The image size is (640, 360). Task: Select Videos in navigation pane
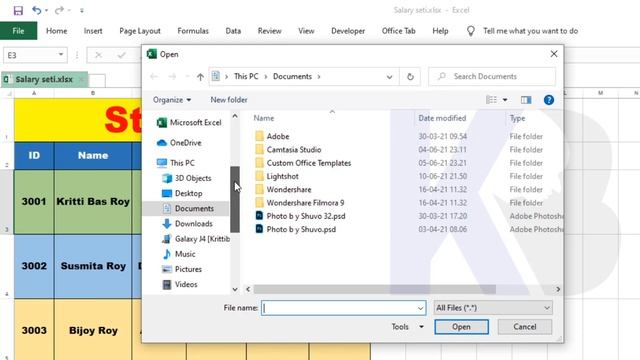click(x=180, y=284)
